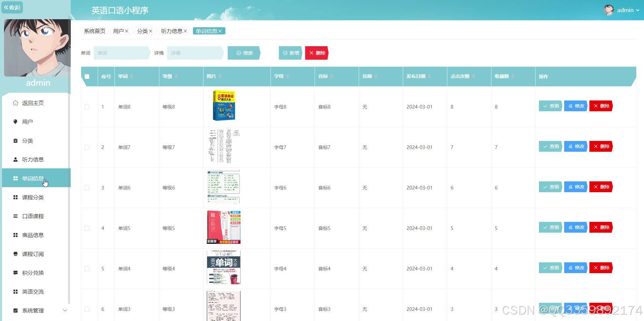Screen dimensions: 644x321
Task: Toggle the select-all header checkbox
Action: coord(87,77)
